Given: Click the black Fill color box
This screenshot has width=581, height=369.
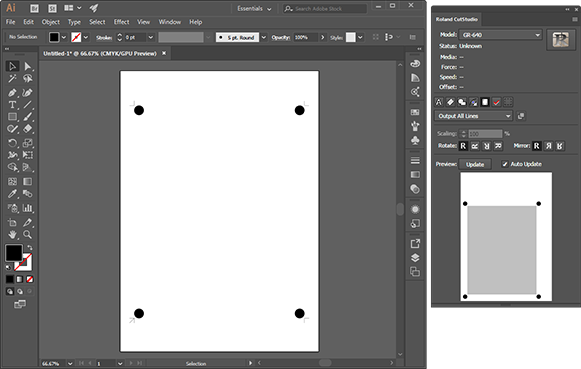Looking at the screenshot, I should pos(14,253).
